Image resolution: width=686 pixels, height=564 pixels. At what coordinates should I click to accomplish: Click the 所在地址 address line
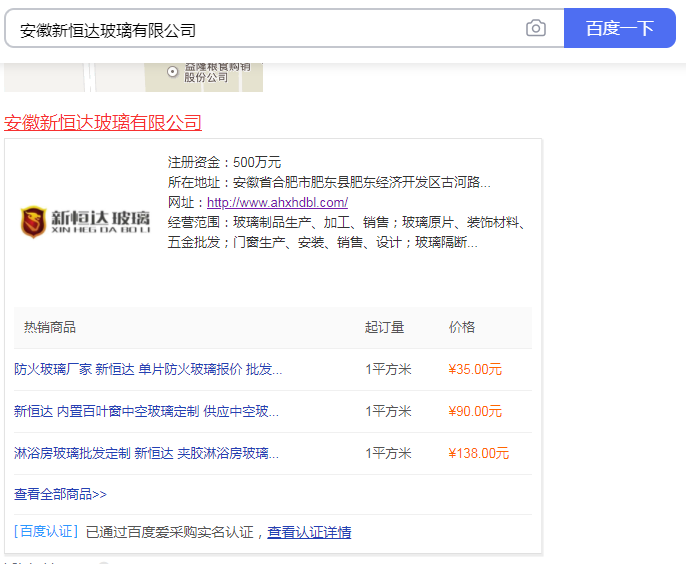[x=329, y=182]
